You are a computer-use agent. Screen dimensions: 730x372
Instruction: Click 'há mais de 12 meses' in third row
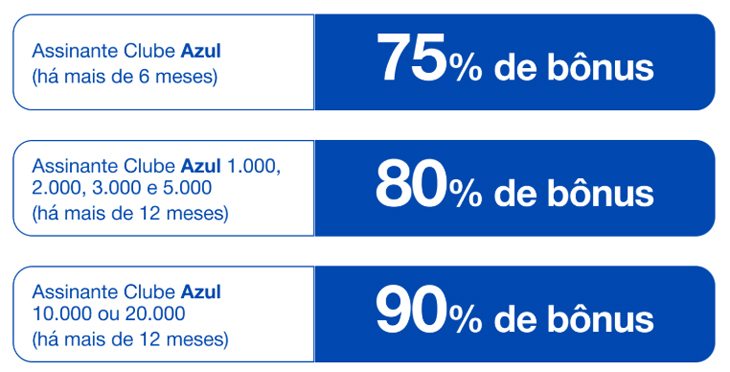[130, 339]
